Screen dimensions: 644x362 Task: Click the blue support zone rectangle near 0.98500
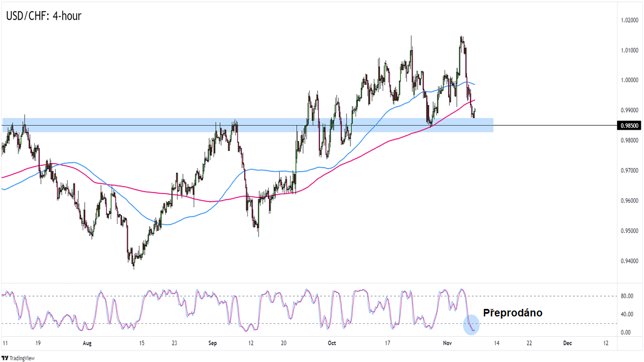coord(247,125)
